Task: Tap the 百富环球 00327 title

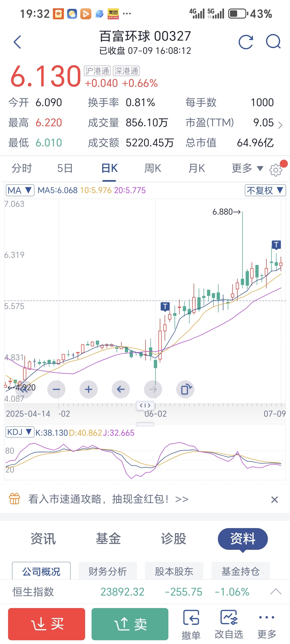Action: click(145, 36)
